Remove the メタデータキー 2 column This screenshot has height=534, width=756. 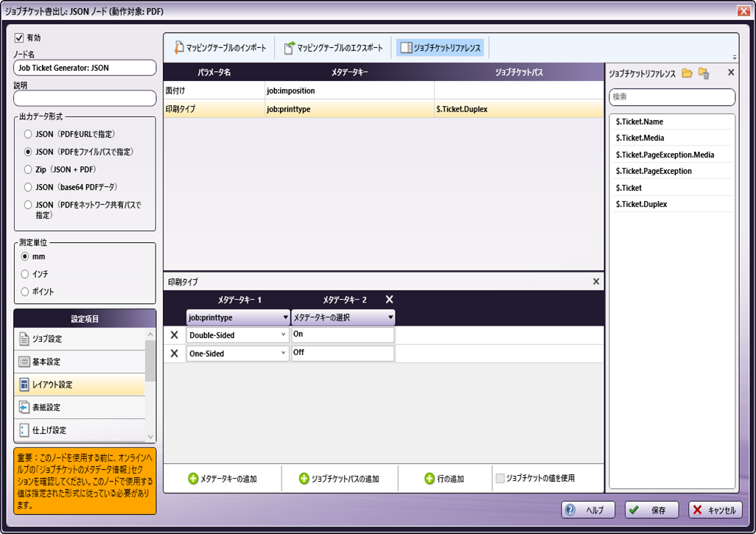point(390,299)
